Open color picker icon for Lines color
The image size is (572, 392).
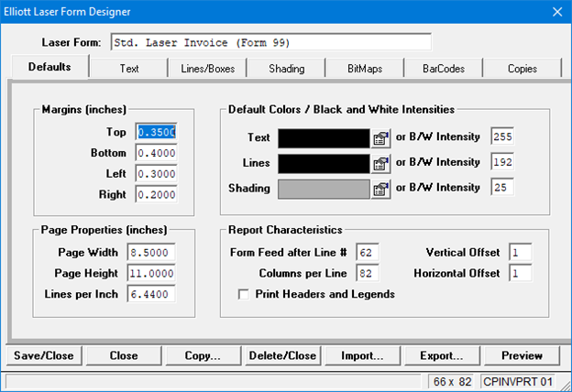[x=381, y=164]
